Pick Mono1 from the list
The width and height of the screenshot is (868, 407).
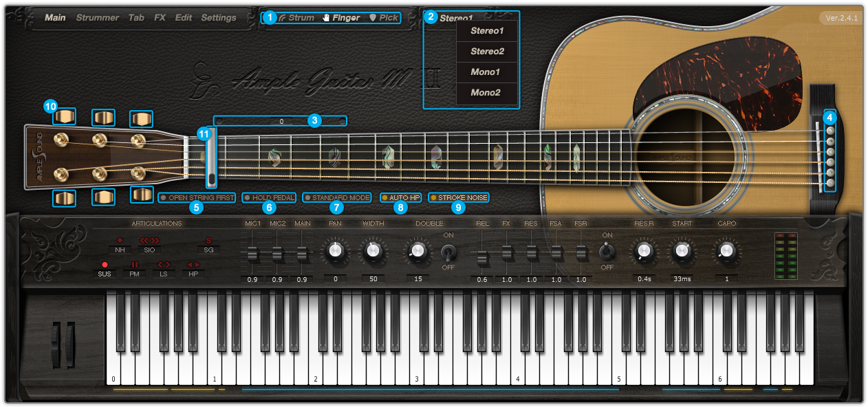point(487,72)
